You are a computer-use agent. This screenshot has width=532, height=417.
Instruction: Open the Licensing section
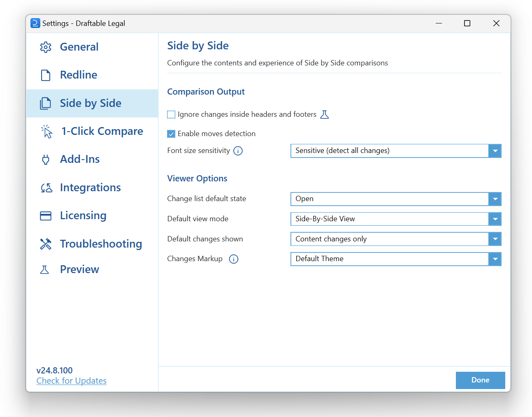tap(92, 216)
